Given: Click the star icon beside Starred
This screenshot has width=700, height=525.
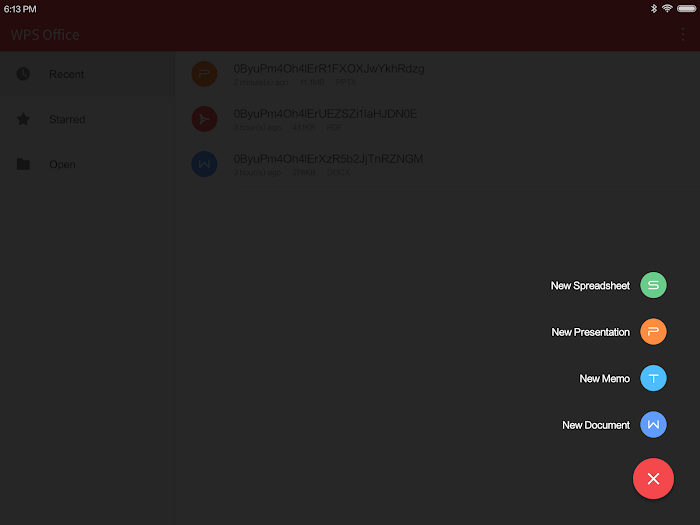Looking at the screenshot, I should click(23, 119).
